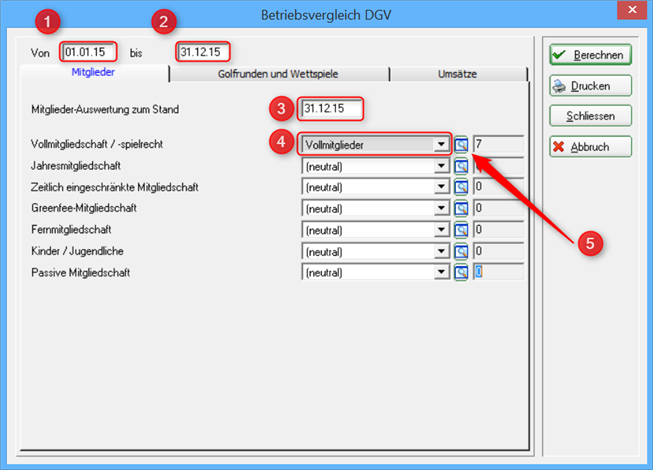Click the Schliessen button
The width and height of the screenshot is (653, 470).
[591, 116]
